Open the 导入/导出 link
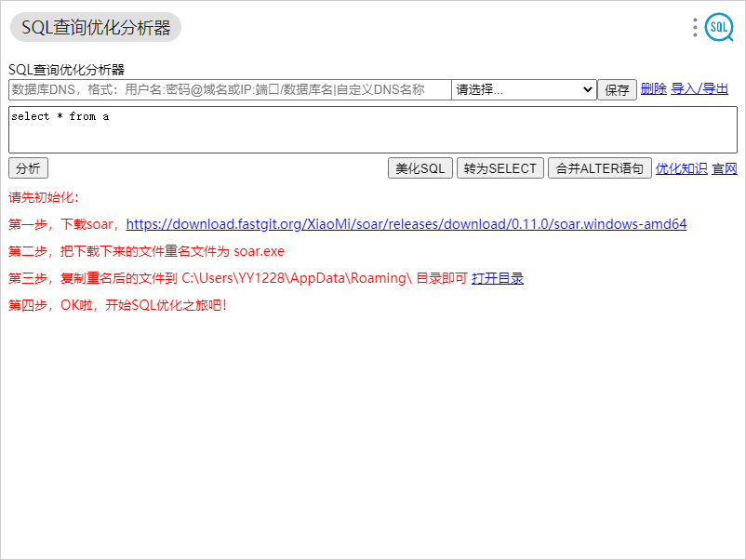 pyautogui.click(x=699, y=88)
